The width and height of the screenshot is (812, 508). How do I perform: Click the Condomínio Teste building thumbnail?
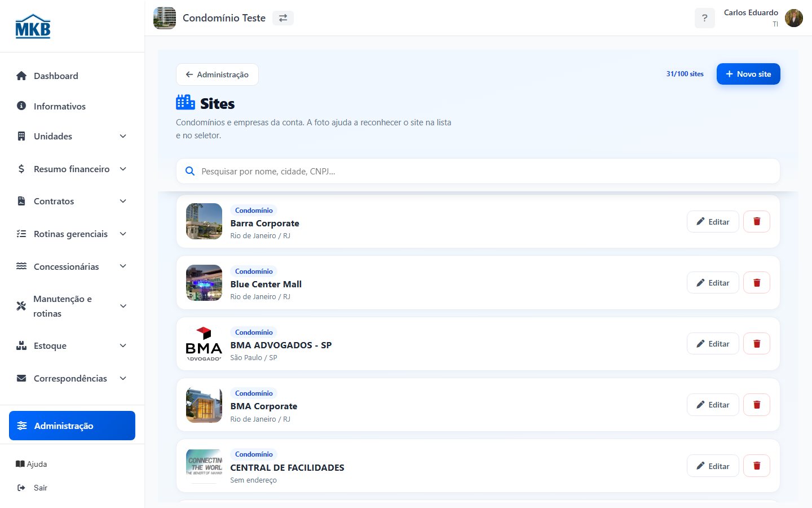point(165,18)
